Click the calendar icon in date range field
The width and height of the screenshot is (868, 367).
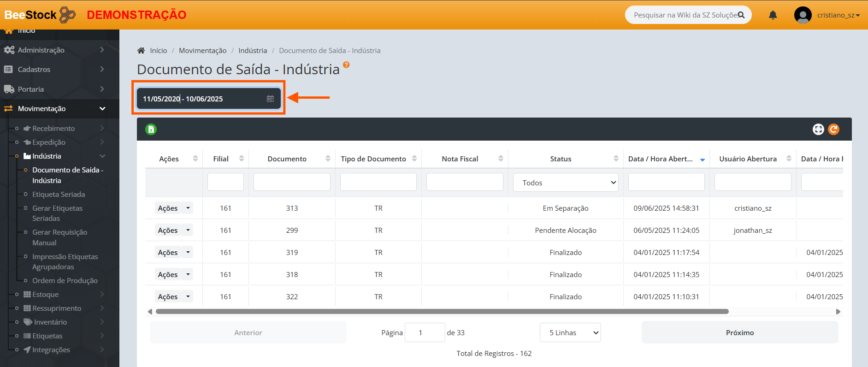pos(271,99)
